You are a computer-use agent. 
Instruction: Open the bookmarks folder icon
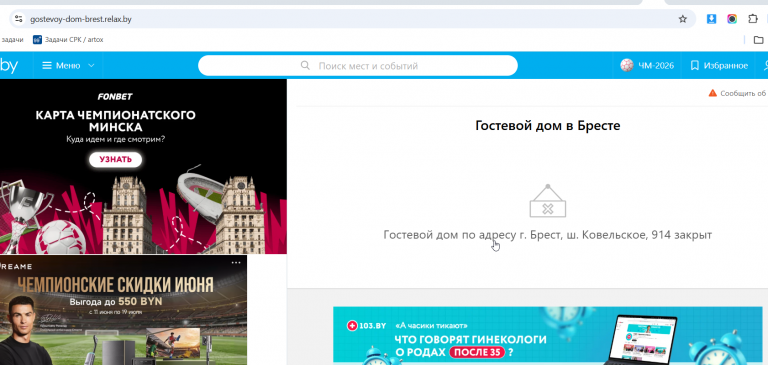[x=758, y=40]
